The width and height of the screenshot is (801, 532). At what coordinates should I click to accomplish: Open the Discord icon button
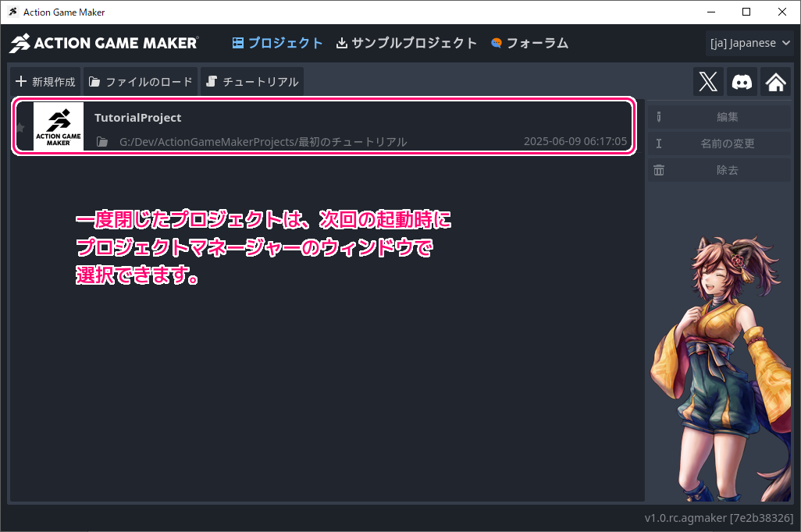tap(742, 82)
